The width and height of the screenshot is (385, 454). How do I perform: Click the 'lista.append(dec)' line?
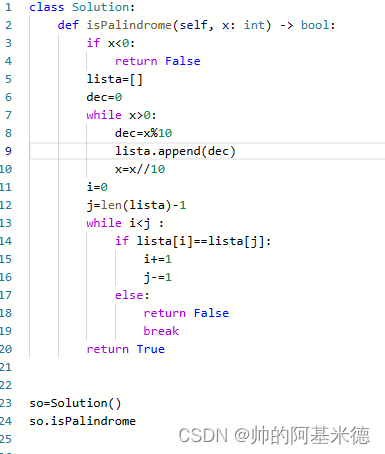pos(175,151)
